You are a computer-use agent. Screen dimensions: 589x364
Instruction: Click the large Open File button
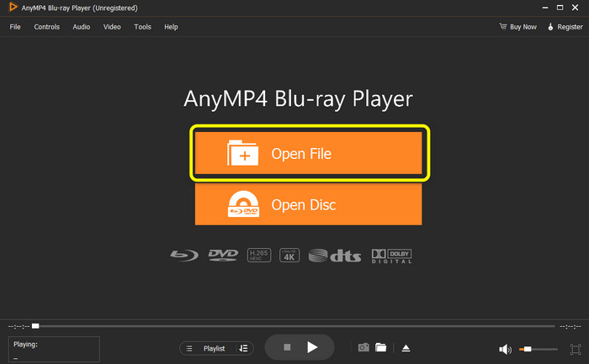(309, 153)
